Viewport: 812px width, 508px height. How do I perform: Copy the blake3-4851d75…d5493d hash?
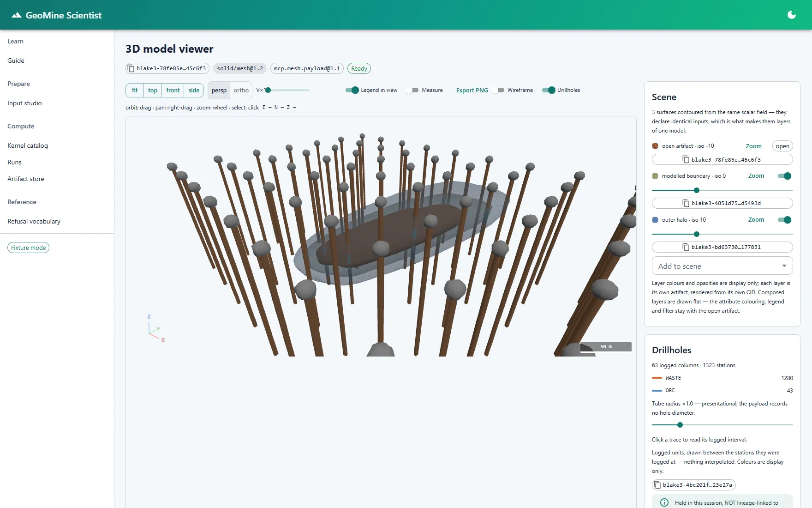pyautogui.click(x=686, y=203)
